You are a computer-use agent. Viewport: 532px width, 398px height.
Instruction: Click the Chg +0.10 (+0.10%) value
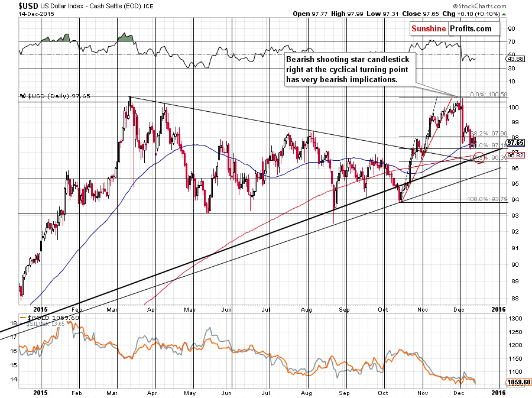(472, 14)
